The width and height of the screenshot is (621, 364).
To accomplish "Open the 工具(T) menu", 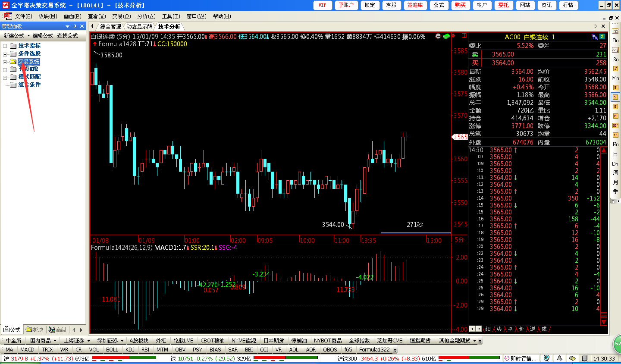I will pyautogui.click(x=171, y=16).
